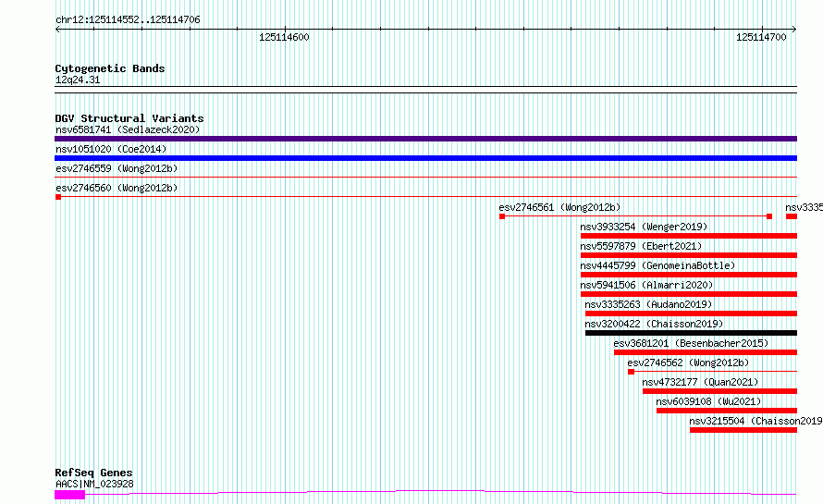
Task: Click the right red end block of esv2746561
Action: click(x=769, y=216)
